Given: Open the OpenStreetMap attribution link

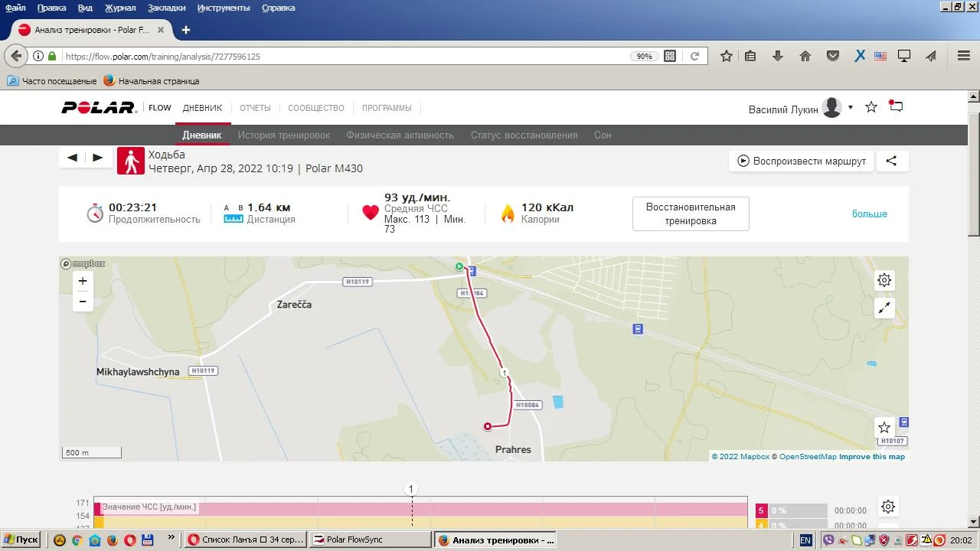Looking at the screenshot, I should point(808,457).
